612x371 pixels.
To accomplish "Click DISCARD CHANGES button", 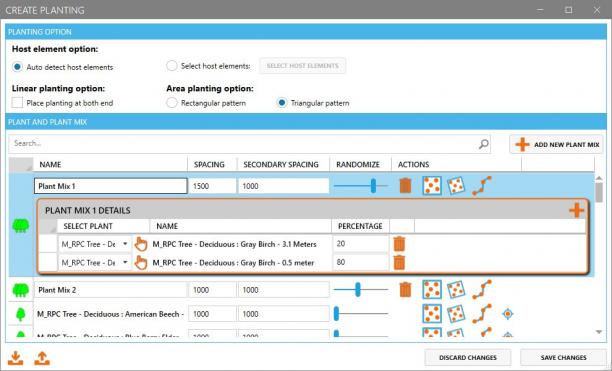I will [468, 357].
